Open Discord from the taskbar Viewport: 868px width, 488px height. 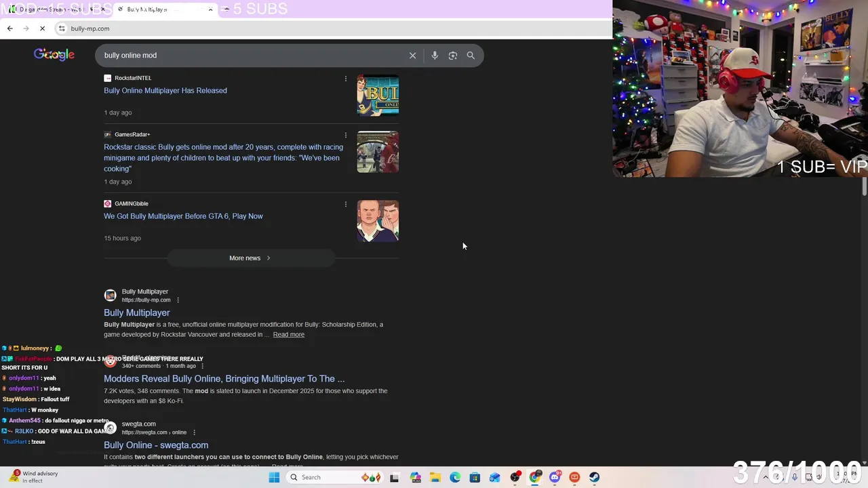coord(555,477)
